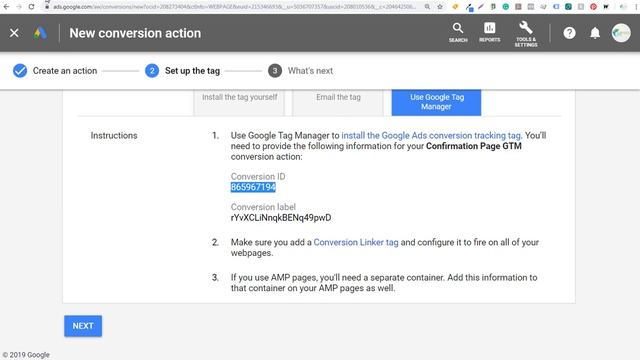Click the purple pen extension icon
Viewport: 640px width, 360px height.
(481, 7)
